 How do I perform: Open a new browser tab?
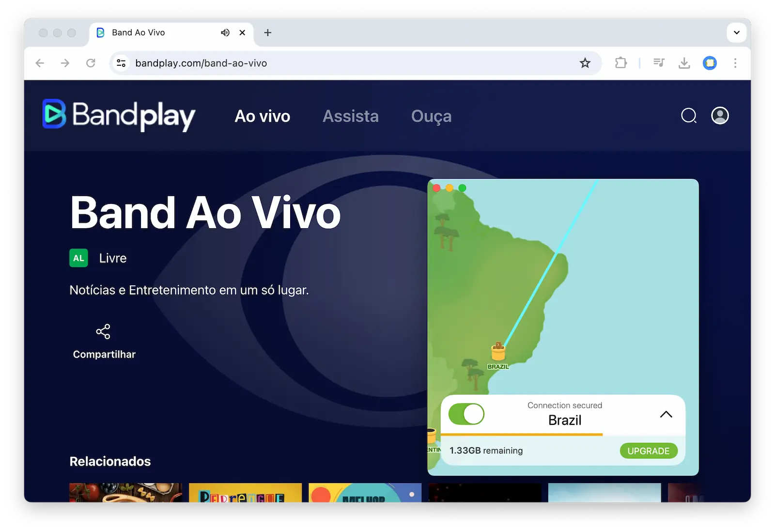(x=267, y=32)
